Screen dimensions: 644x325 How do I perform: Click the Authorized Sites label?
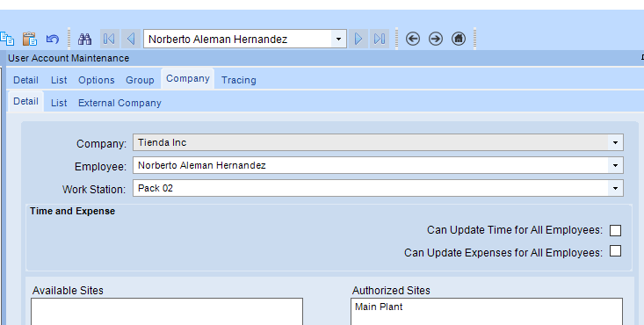[x=391, y=291]
